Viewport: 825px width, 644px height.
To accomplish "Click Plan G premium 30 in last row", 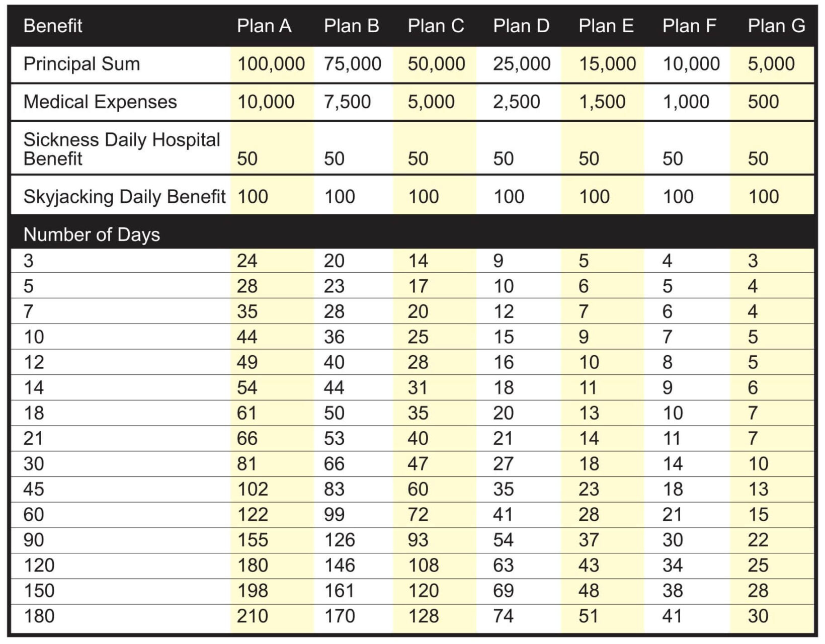I will click(758, 616).
